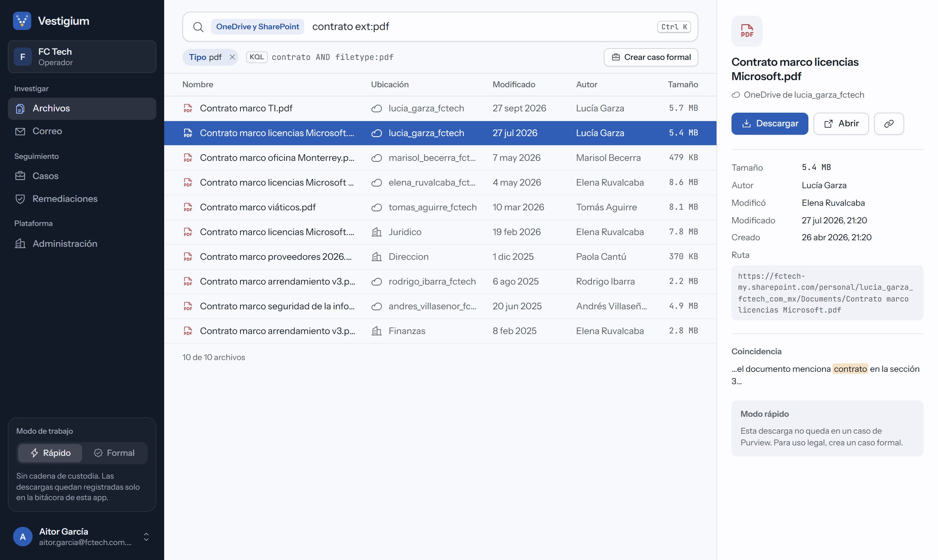The image size is (938, 560).
Task: Sort by Ubicación column header
Action: click(x=390, y=85)
